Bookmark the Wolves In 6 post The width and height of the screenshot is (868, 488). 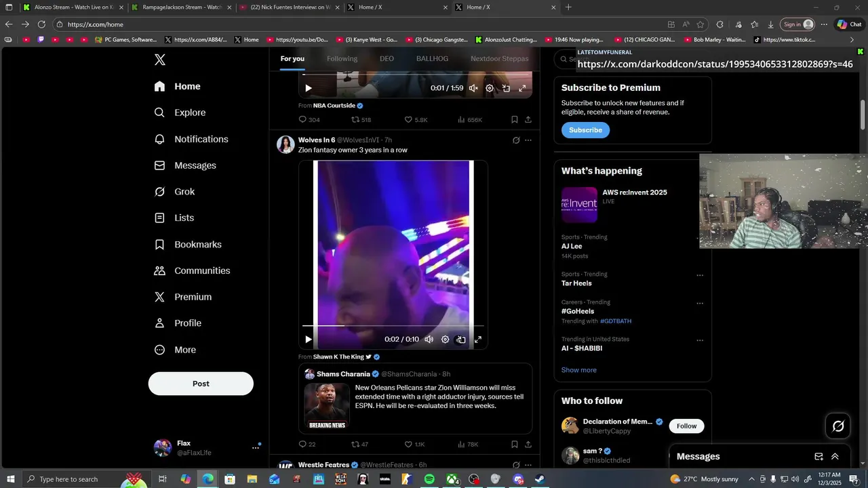(515, 445)
